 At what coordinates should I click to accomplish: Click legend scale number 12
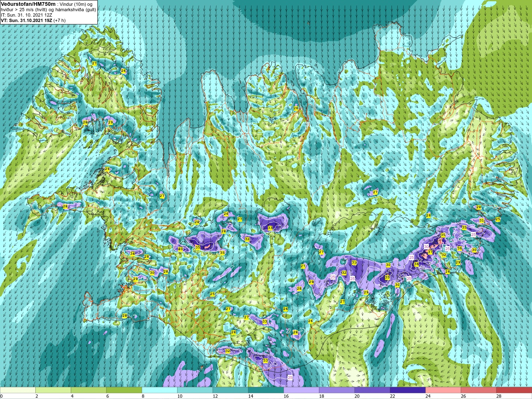pos(215,396)
